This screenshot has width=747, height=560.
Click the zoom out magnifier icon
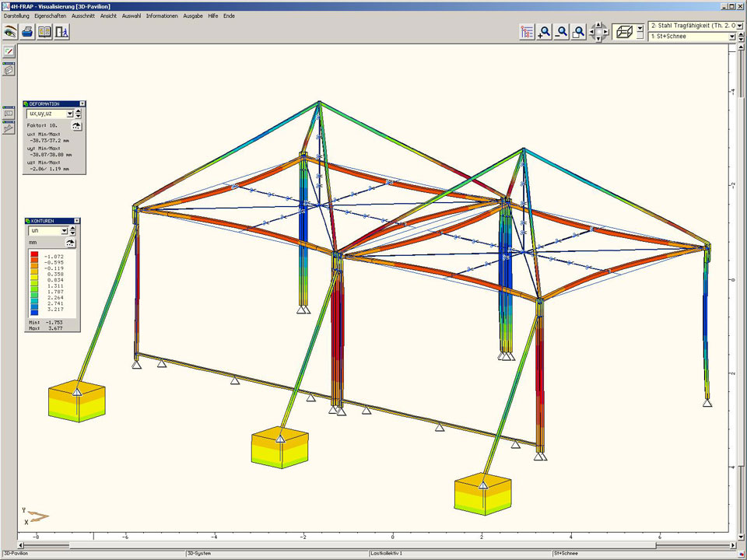coord(562,32)
